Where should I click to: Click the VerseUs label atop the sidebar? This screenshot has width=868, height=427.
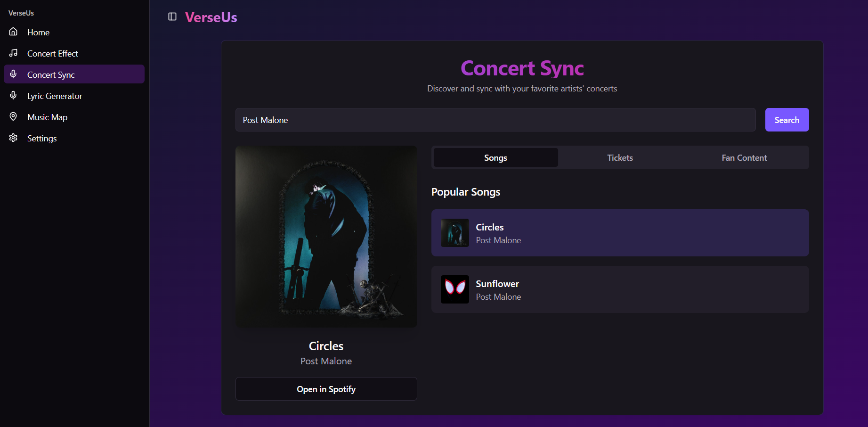(x=21, y=13)
